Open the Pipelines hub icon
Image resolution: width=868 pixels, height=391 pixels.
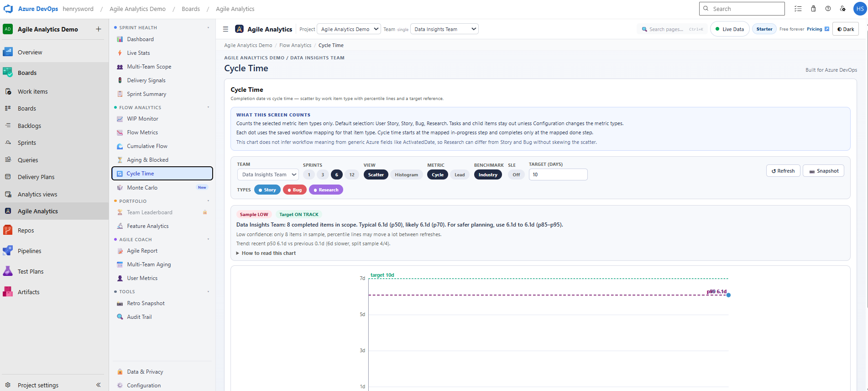coord(8,251)
